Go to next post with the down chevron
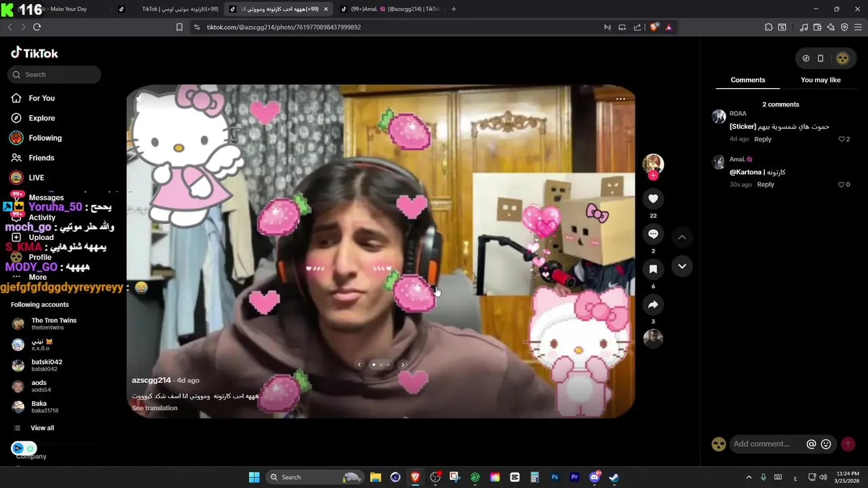This screenshot has height=488, width=868. (x=682, y=266)
